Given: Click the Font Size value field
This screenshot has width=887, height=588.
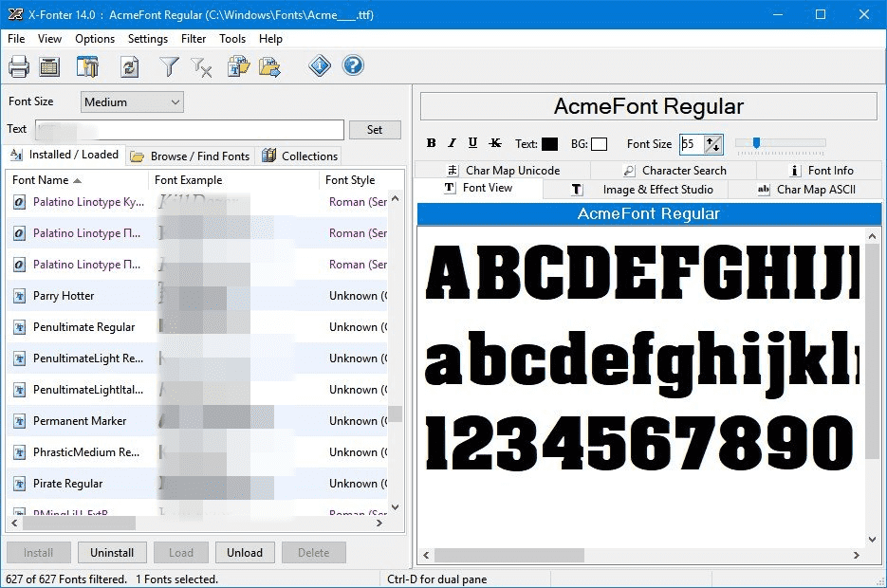Looking at the screenshot, I should tap(692, 144).
